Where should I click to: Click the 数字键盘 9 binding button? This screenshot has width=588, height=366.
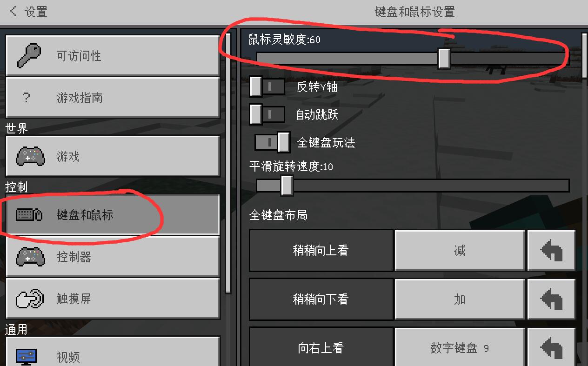(460, 347)
